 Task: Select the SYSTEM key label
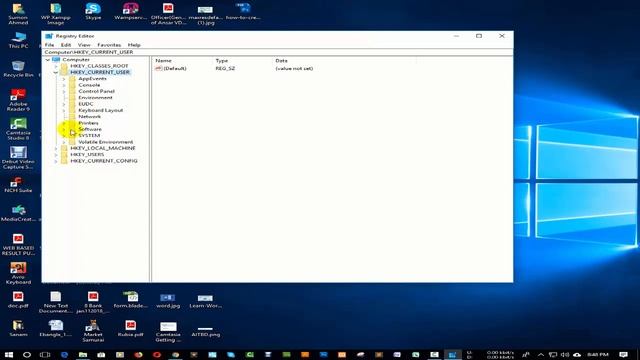89,136
